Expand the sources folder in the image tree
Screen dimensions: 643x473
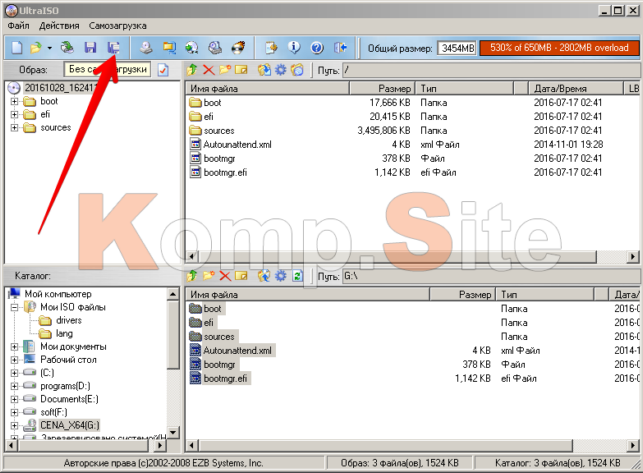point(14,128)
